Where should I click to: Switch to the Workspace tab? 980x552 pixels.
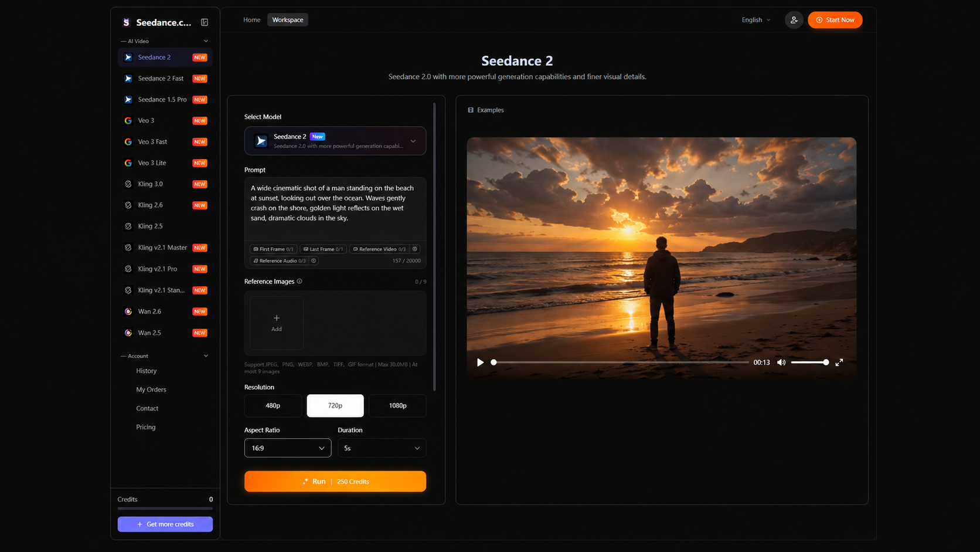[288, 20]
